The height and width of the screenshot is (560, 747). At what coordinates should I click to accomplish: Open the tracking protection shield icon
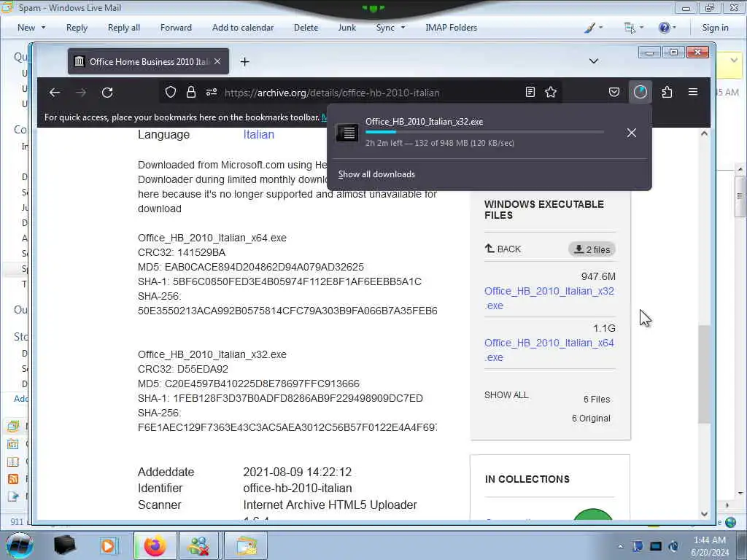pos(171,93)
